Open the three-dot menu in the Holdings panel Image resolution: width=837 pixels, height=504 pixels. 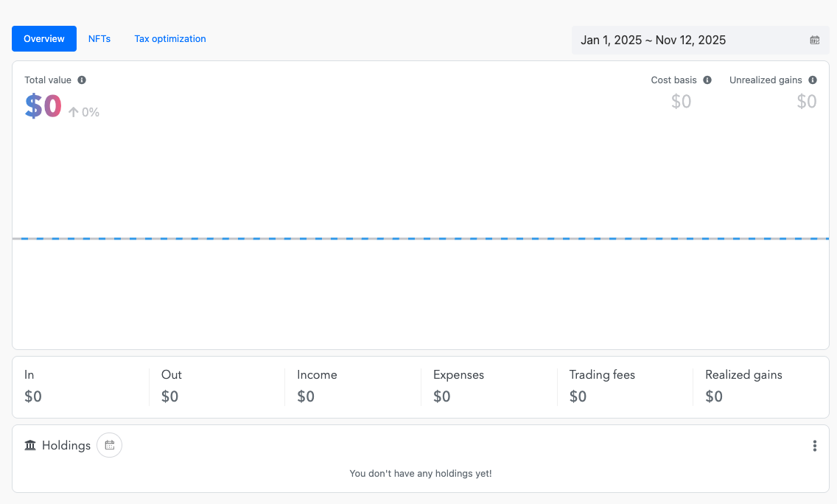[815, 446]
